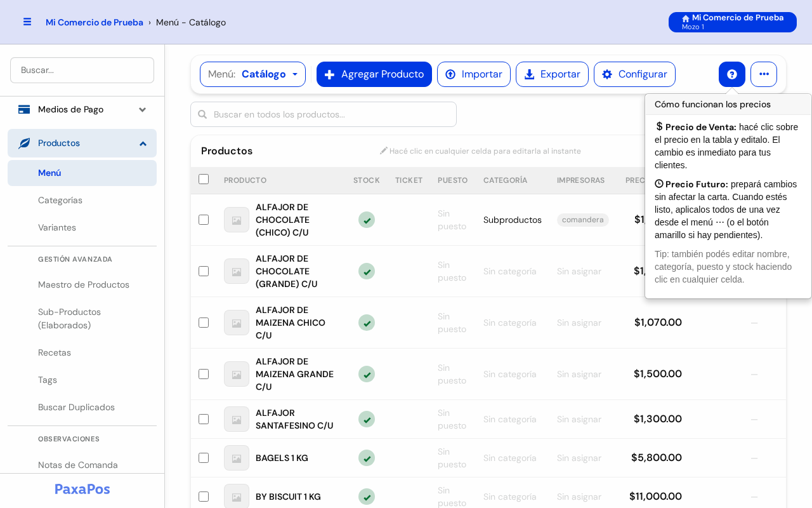Image resolution: width=812 pixels, height=508 pixels.
Task: Click image placeholder for BY BISCUIT 1 KG
Action: pyautogui.click(x=237, y=497)
